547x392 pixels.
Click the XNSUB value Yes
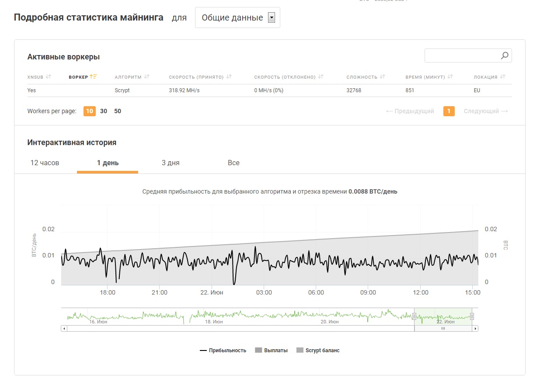tap(32, 90)
